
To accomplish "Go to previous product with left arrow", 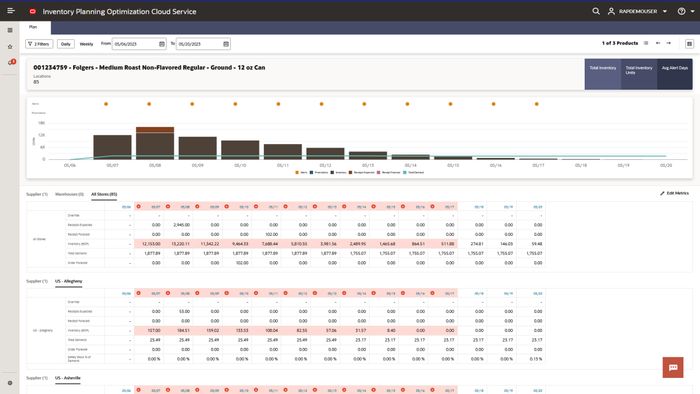I will [658, 43].
